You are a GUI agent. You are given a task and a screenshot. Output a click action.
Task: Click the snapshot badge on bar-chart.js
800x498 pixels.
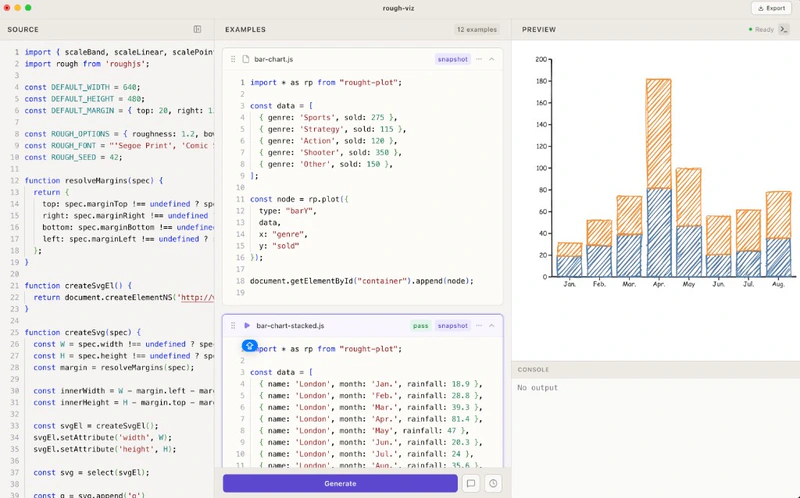pos(453,59)
